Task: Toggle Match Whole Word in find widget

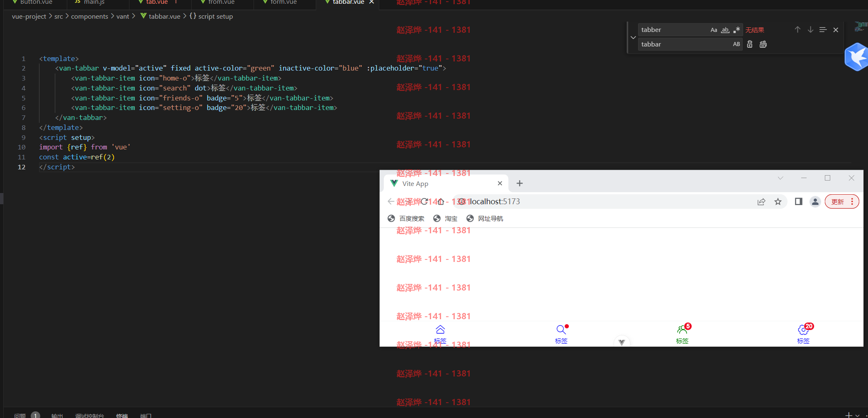Action: click(725, 30)
